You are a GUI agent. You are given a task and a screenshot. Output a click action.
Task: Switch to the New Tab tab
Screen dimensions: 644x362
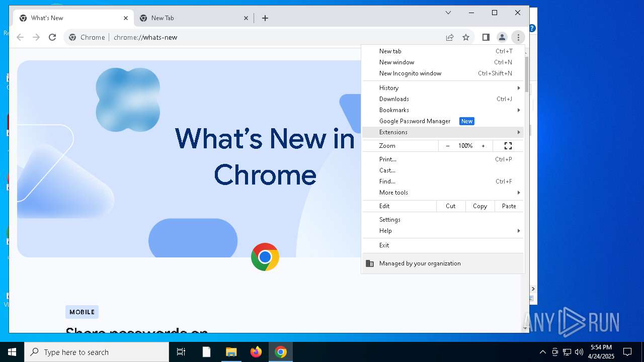(x=193, y=18)
